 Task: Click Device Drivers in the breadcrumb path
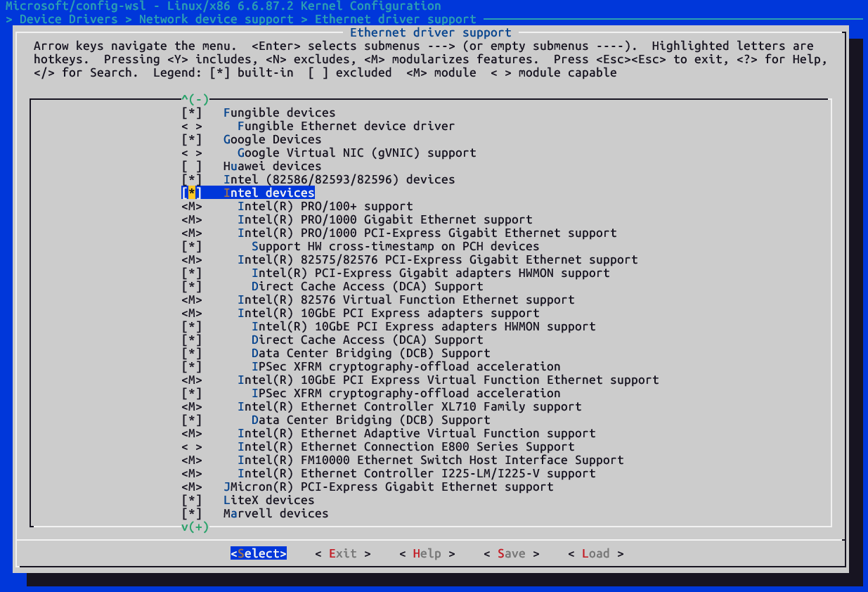69,19
